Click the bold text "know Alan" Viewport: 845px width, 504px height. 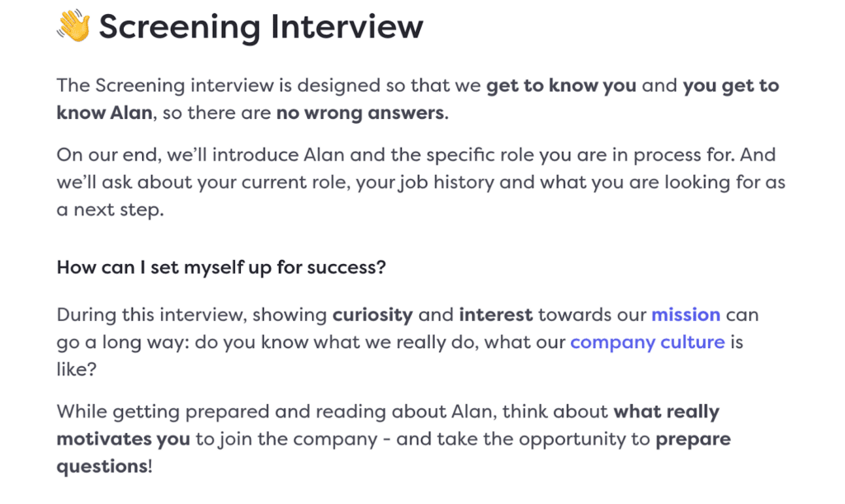105,113
